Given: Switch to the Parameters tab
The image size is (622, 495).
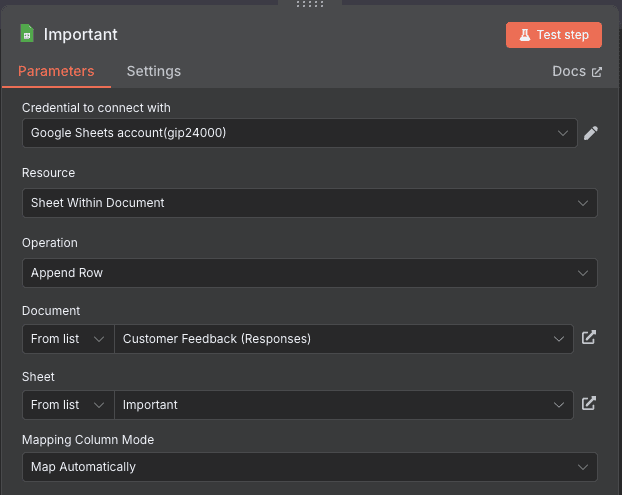Looking at the screenshot, I should point(56,71).
